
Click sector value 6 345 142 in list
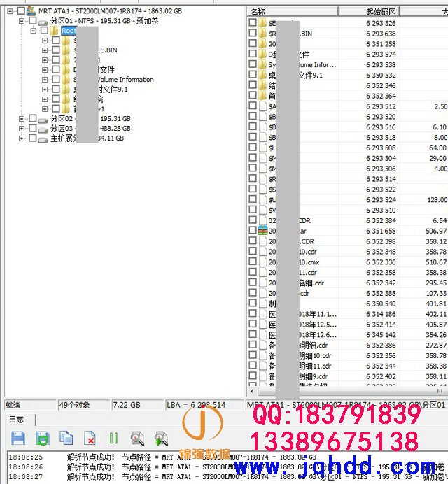click(381, 334)
